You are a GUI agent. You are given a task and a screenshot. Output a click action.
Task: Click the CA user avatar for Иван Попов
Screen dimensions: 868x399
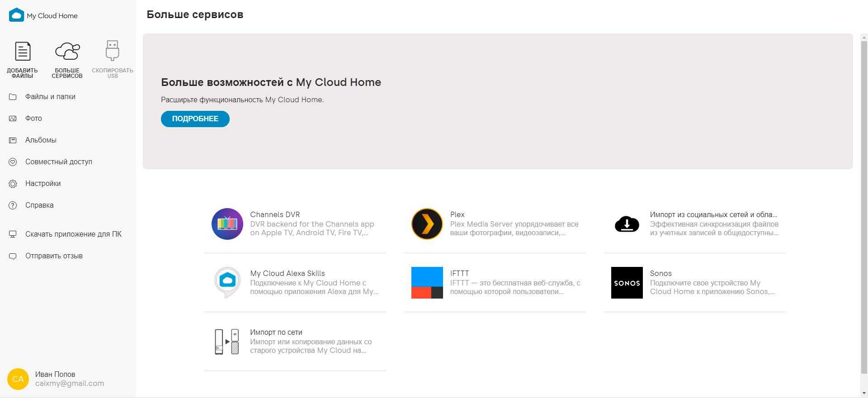click(18, 379)
